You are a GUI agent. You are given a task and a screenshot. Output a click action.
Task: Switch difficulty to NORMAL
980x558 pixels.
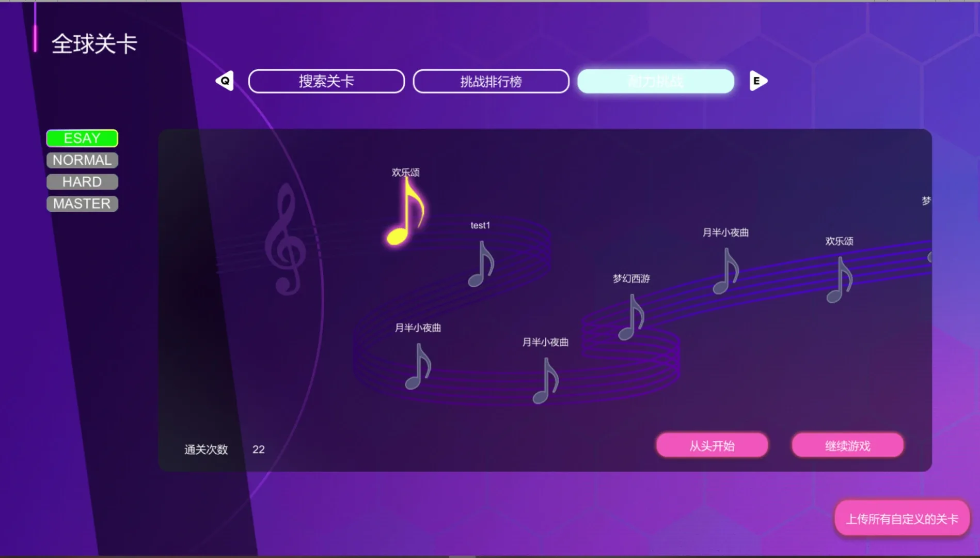point(82,160)
